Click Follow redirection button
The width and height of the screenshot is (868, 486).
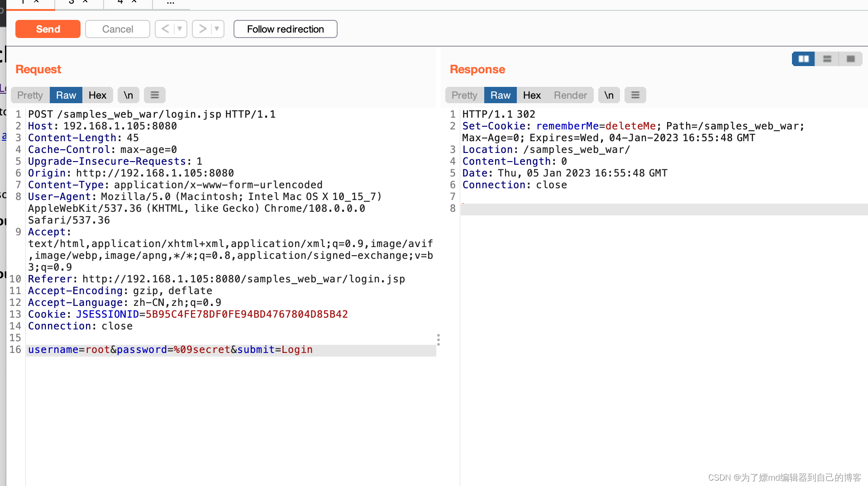pos(286,29)
